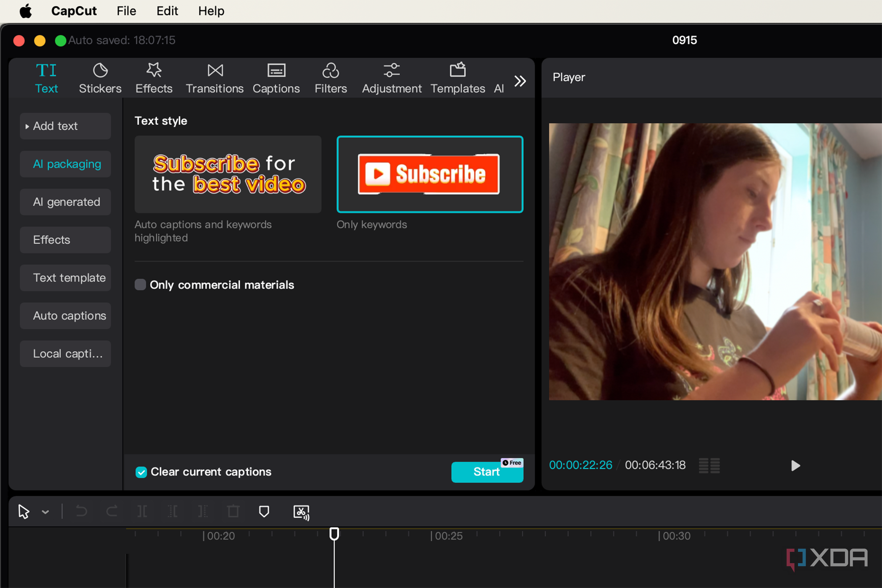882x588 pixels.
Task: Open the Edit menu
Action: click(x=167, y=11)
